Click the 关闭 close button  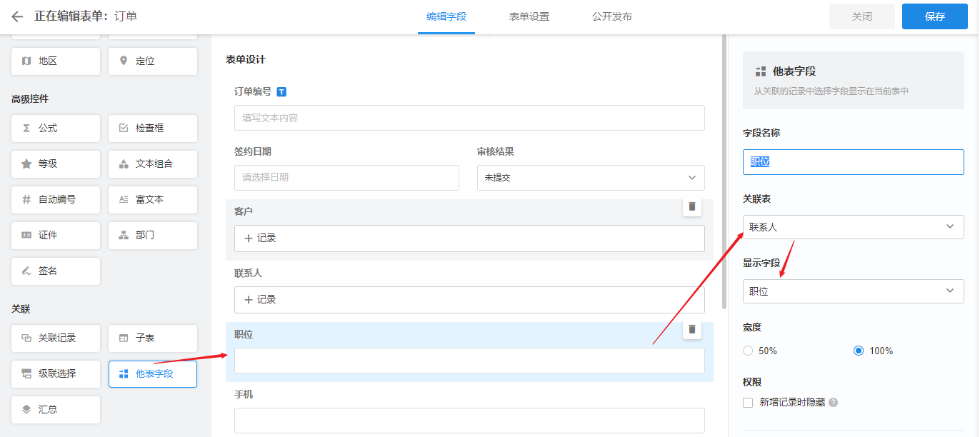[862, 16]
